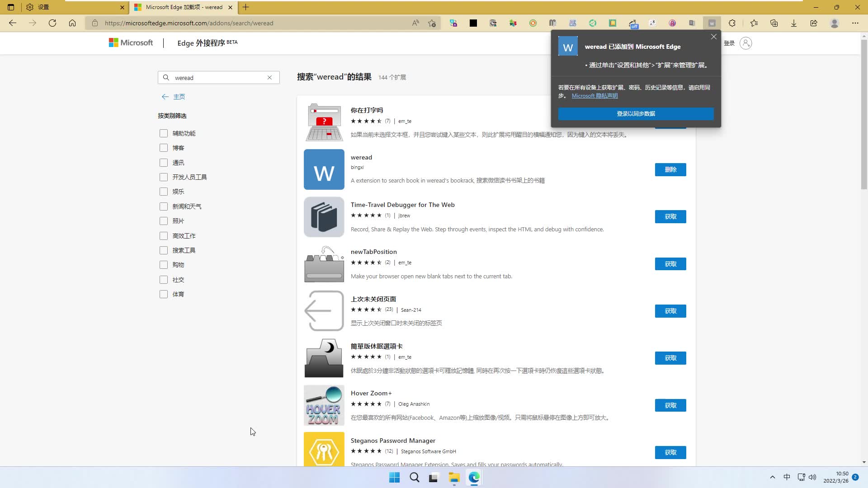Image resolution: width=868 pixels, height=488 pixels.
Task: Open Edge 外接程序 header link
Action: pyautogui.click(x=207, y=43)
